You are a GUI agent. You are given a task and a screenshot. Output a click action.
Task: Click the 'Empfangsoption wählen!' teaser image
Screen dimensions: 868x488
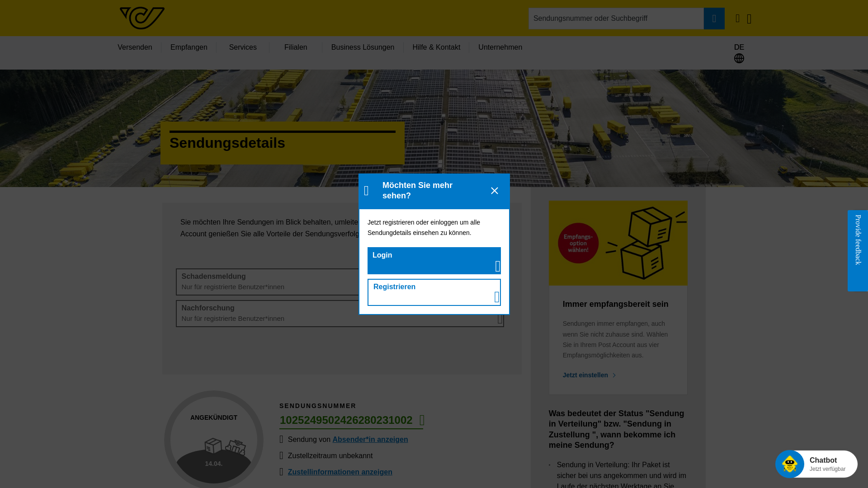pos(618,243)
